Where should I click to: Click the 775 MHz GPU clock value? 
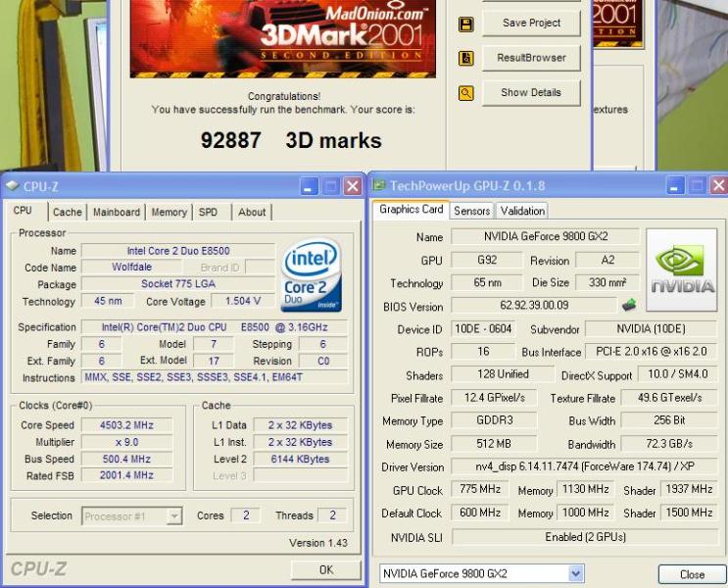[480, 489]
